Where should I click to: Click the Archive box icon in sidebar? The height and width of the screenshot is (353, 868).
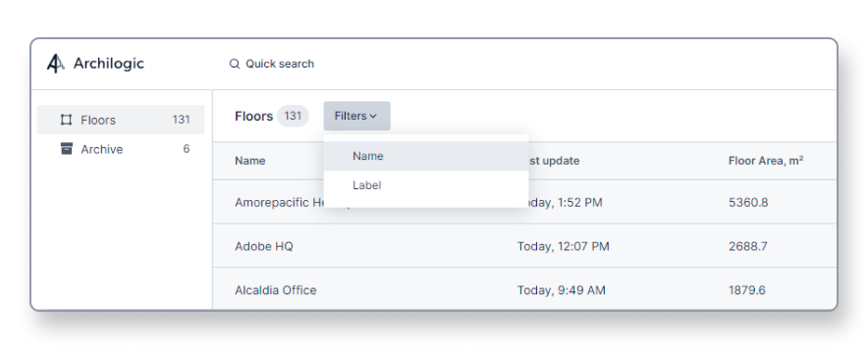click(67, 149)
